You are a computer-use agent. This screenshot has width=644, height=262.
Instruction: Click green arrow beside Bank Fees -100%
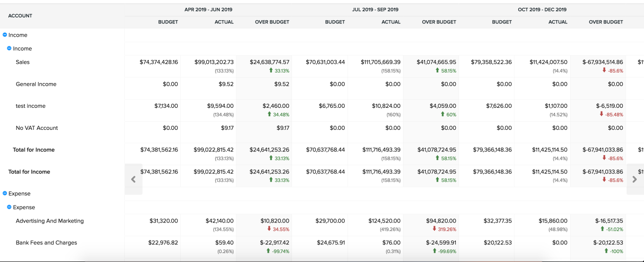(606, 251)
